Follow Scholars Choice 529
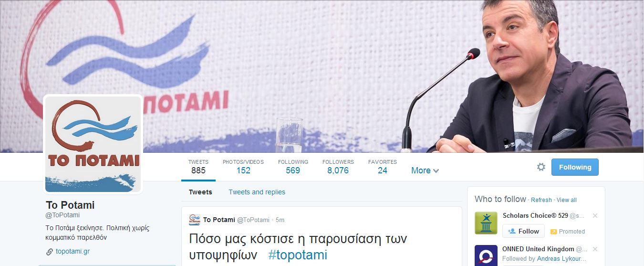 523,231
